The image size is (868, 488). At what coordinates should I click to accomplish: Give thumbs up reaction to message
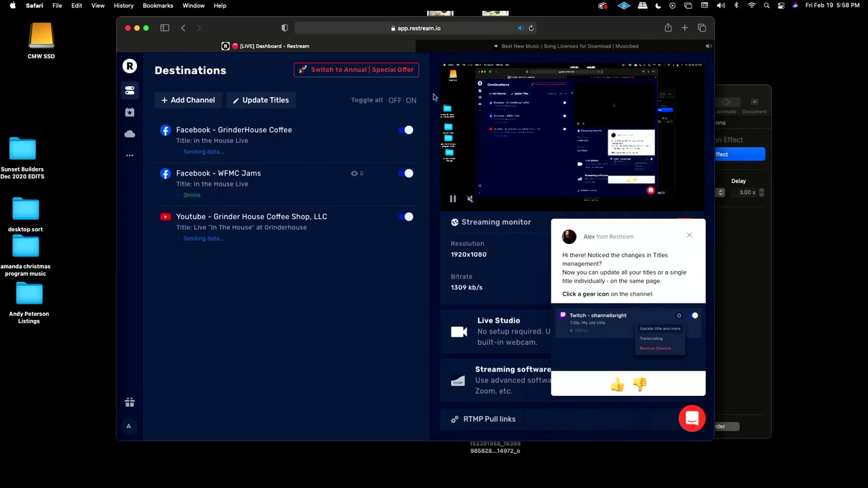[x=617, y=385]
